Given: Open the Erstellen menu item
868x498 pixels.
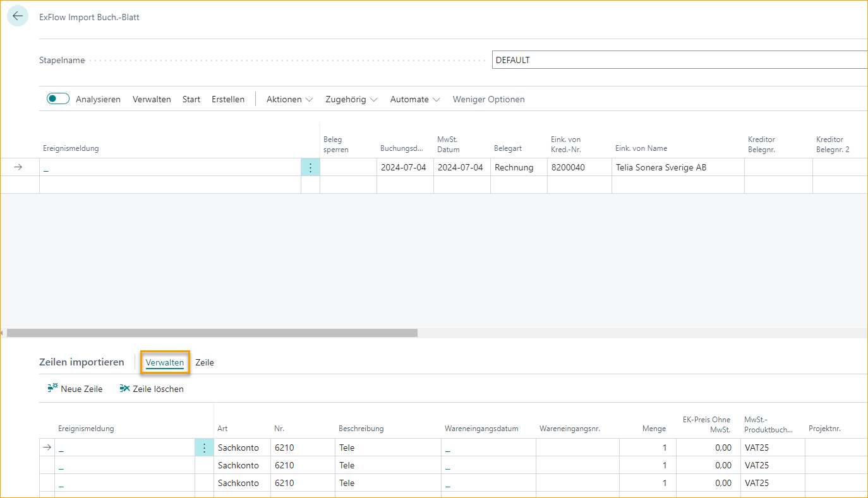Looking at the screenshot, I should [228, 99].
